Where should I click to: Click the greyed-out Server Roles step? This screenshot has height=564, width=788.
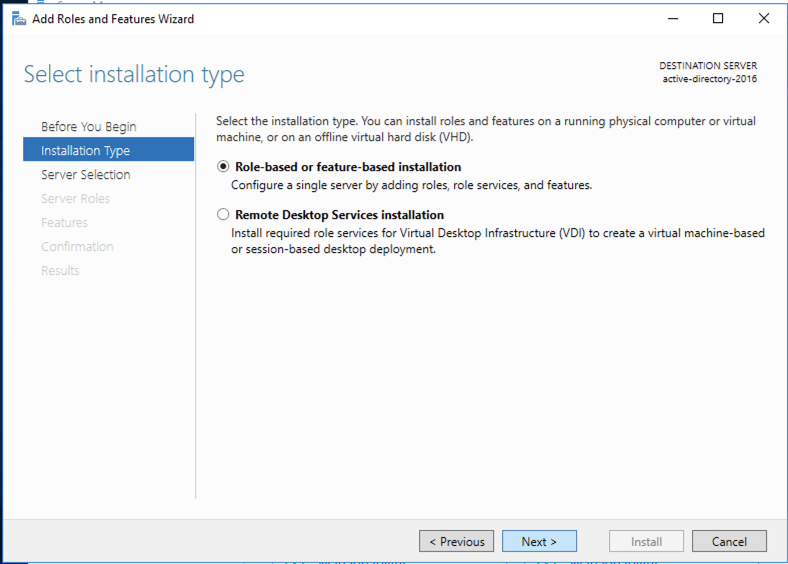point(75,199)
